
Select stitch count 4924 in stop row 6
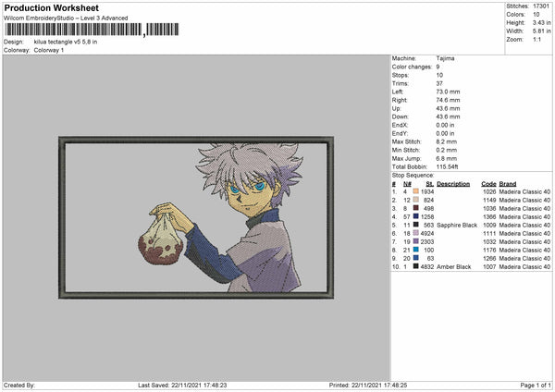(x=427, y=234)
